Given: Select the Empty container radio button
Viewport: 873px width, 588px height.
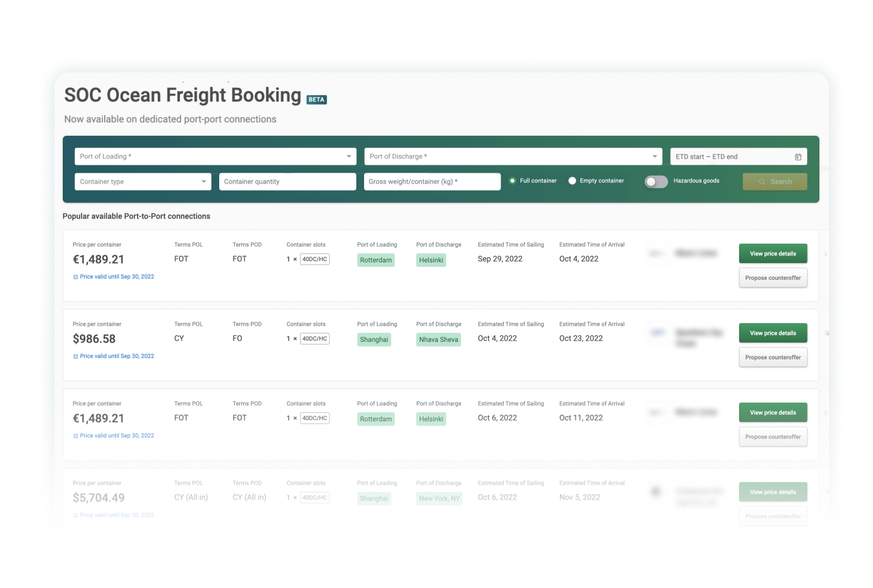Looking at the screenshot, I should (572, 181).
